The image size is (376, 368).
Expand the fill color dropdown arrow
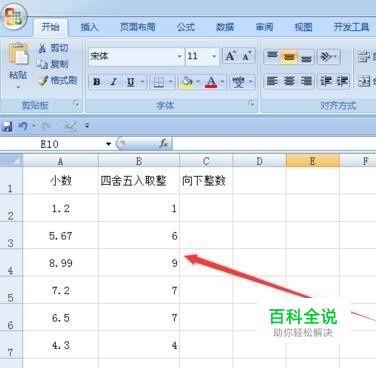coord(198,82)
